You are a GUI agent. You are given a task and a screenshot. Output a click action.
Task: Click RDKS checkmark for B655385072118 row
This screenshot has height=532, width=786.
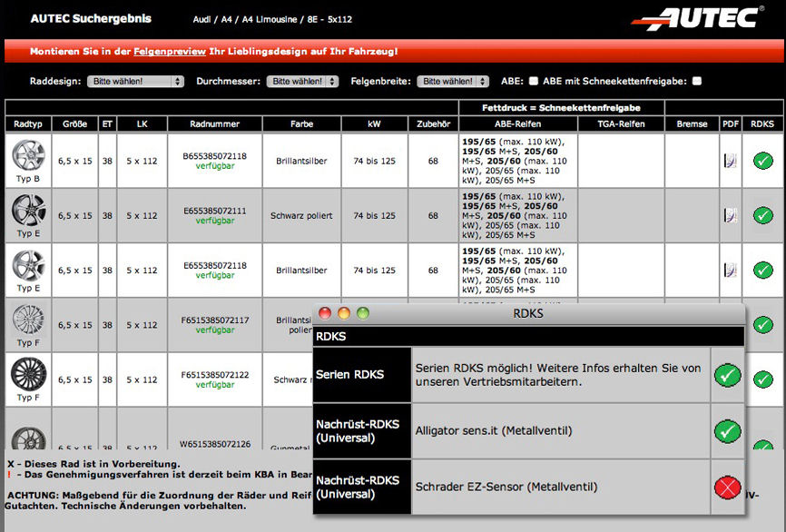763,161
